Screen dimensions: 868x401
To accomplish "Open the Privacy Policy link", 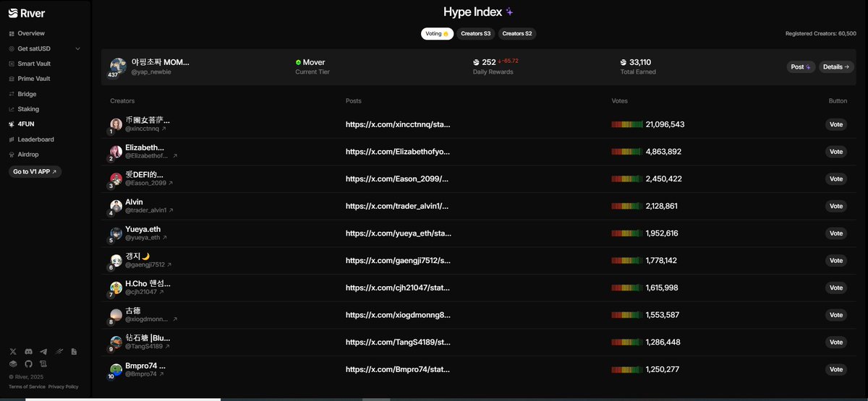I will [64, 387].
